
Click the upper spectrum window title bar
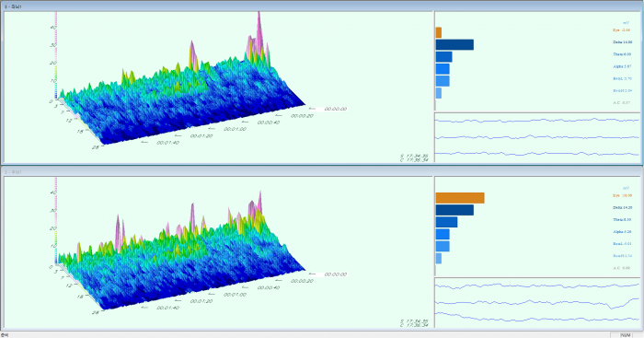click(322, 6)
